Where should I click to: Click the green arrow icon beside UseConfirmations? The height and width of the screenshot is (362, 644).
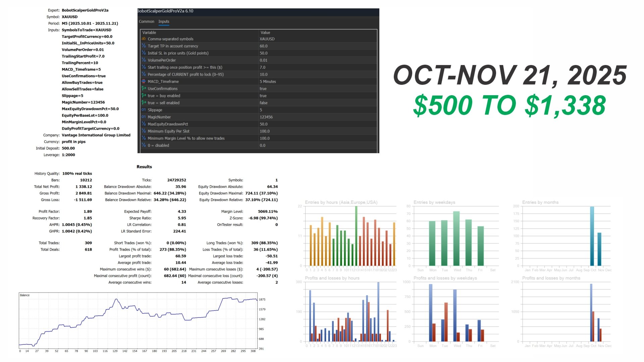[144, 88]
